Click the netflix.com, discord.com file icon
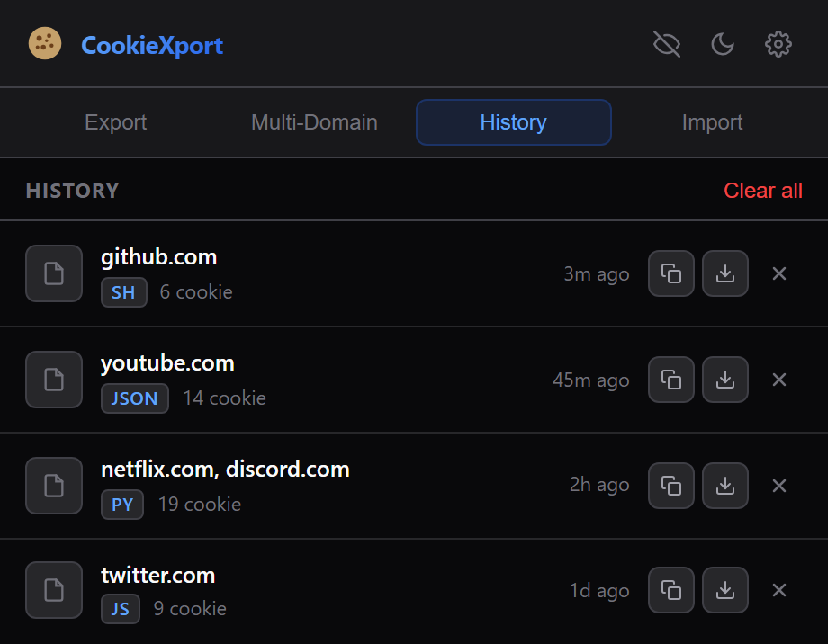This screenshot has height=644, width=828. click(54, 486)
